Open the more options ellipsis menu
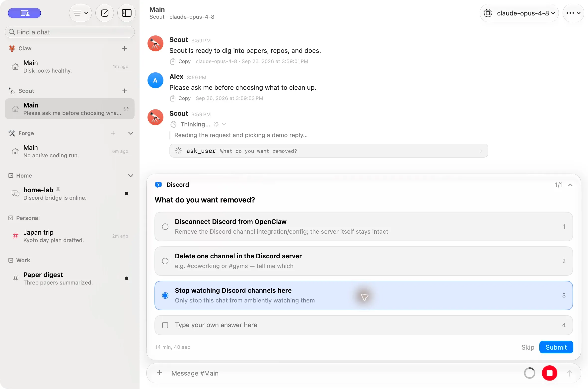The width and height of the screenshot is (588, 389). click(x=573, y=13)
